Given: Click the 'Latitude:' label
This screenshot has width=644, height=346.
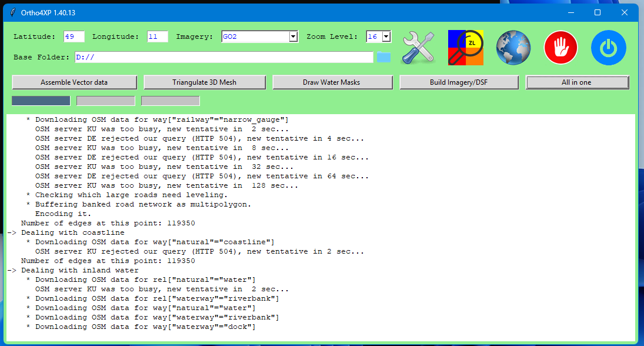Looking at the screenshot, I should 34,36.
